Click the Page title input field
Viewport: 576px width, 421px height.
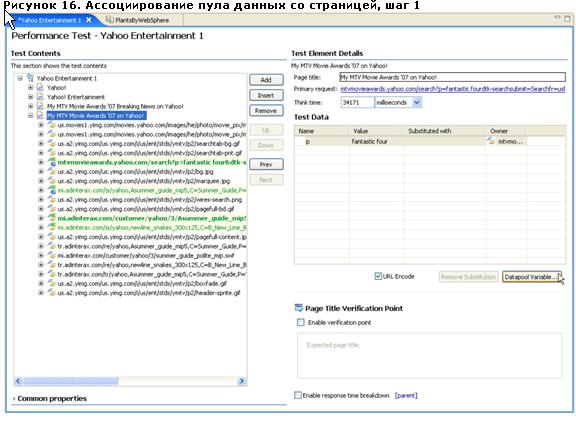pos(453,77)
